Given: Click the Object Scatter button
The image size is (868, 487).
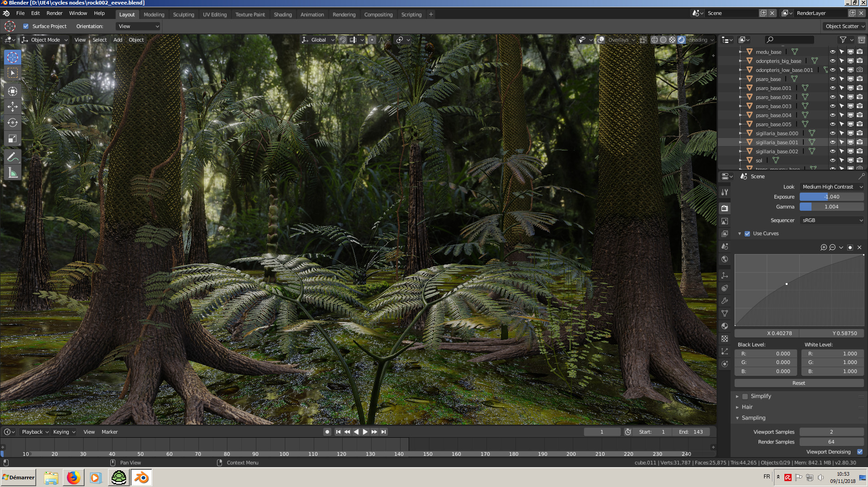Looking at the screenshot, I should 844,26.
